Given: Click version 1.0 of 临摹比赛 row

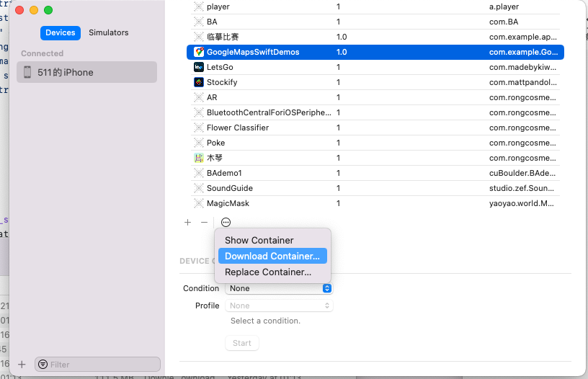Looking at the screenshot, I should [342, 37].
